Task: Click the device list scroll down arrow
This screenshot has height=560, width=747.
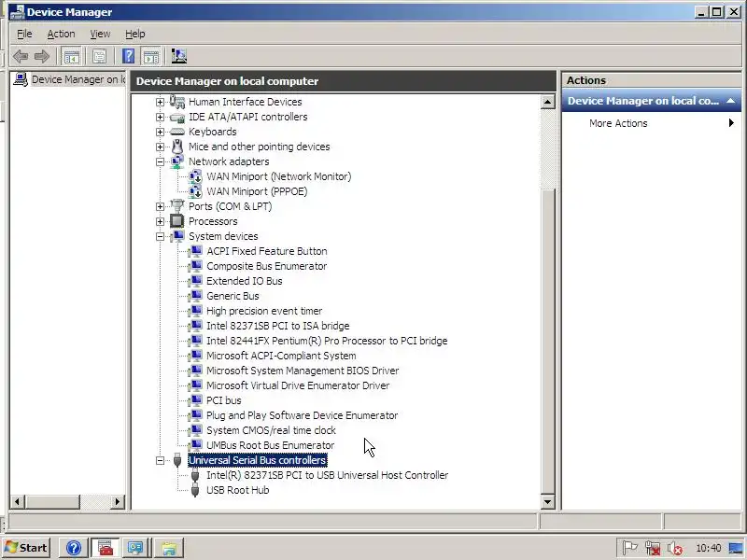Action: [547, 501]
